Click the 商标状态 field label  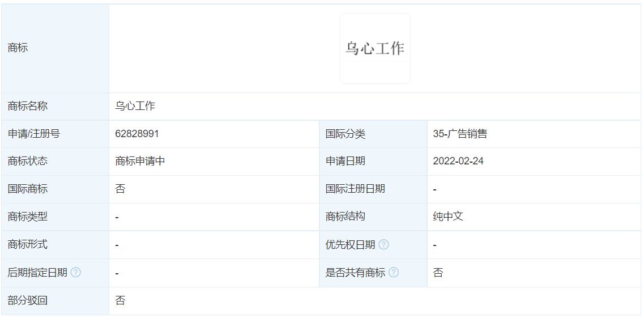pos(28,161)
